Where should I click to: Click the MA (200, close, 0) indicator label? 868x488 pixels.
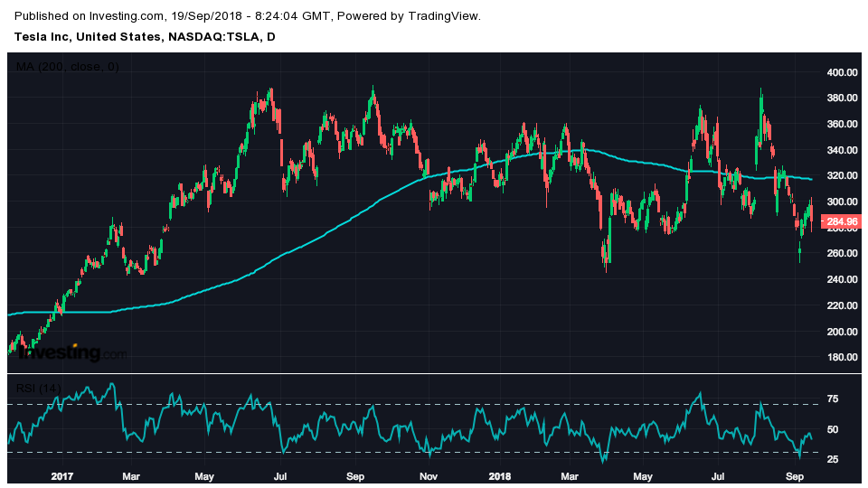tap(68, 67)
